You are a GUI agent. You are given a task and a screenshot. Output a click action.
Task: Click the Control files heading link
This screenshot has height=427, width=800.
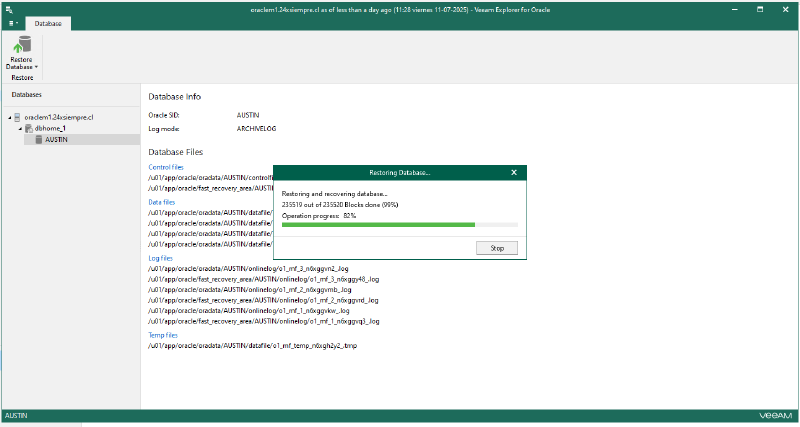166,167
